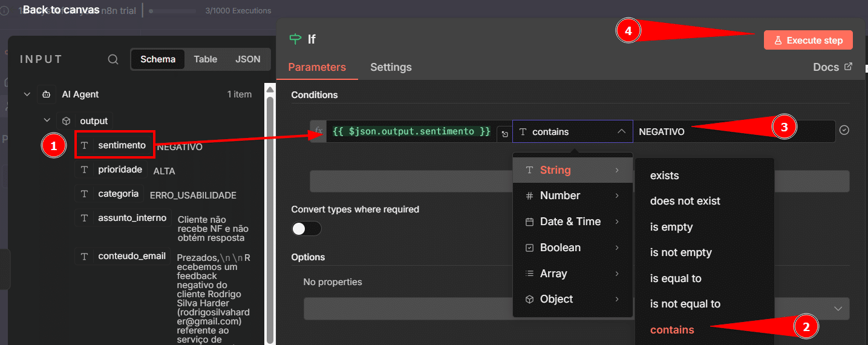The width and height of the screenshot is (868, 345).
Task: Click the Number hash icon in menu
Action: tap(529, 196)
